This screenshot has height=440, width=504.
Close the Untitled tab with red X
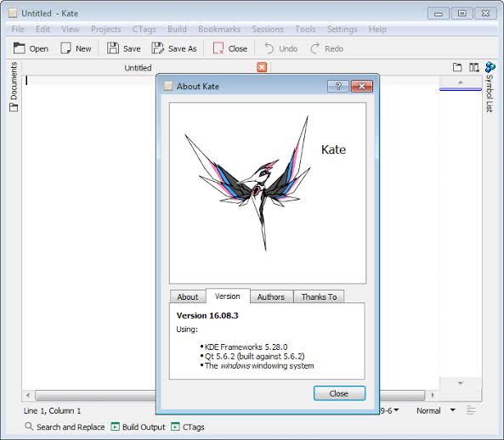pos(262,67)
